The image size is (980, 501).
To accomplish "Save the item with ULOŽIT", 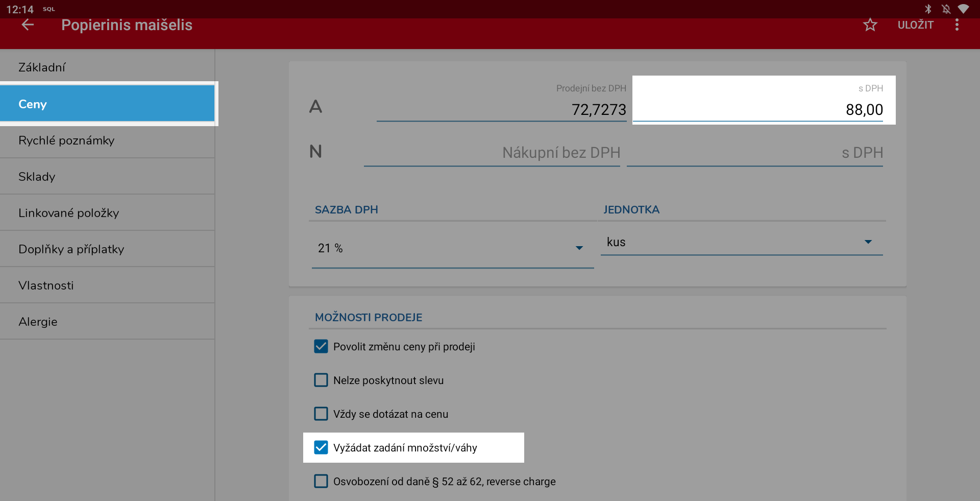I will coord(915,25).
